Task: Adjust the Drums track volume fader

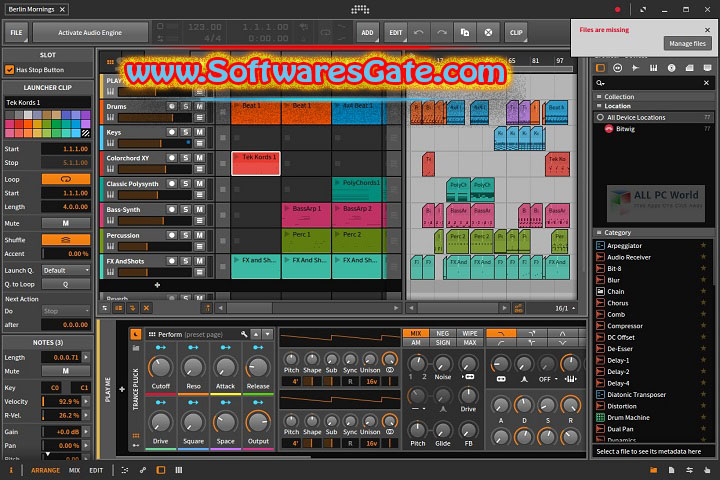Action: click(x=154, y=118)
